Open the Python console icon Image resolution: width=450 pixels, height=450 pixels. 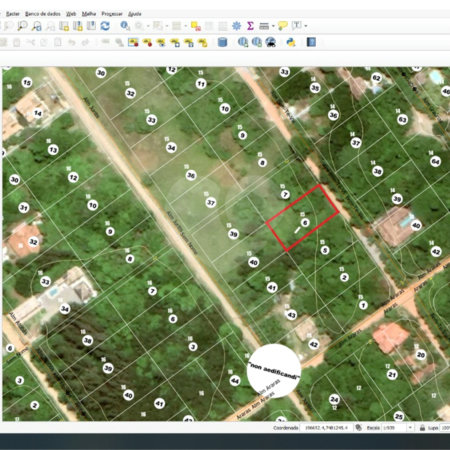pyautogui.click(x=291, y=42)
